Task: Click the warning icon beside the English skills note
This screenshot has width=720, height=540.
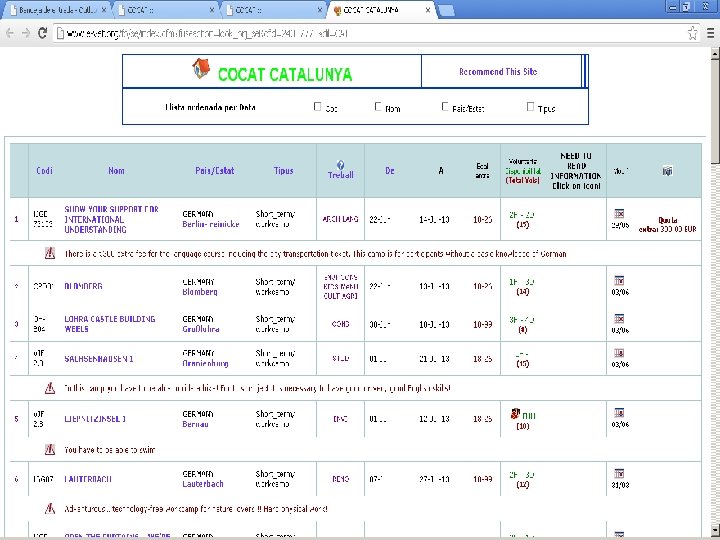Action: pyautogui.click(x=50, y=388)
